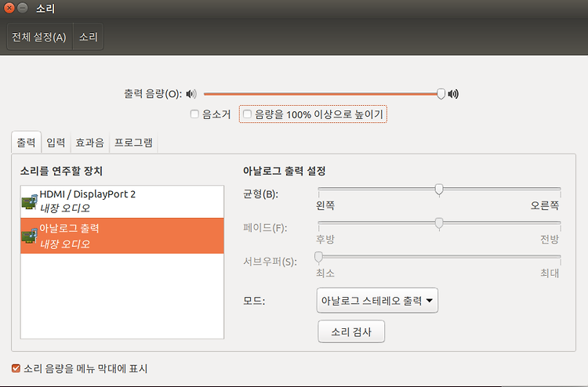Viewport: 588px width, 387px height.
Task: Click the 전체 설정(A) button
Action: point(39,37)
